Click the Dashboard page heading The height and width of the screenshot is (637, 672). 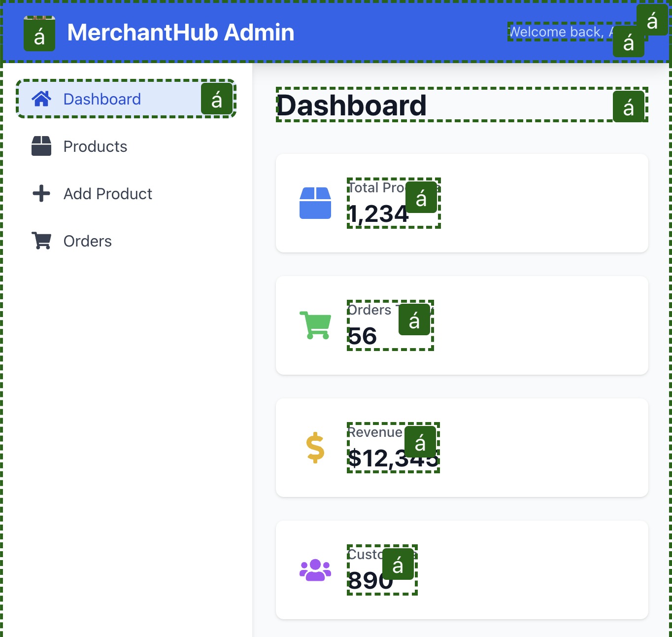pyautogui.click(x=351, y=106)
